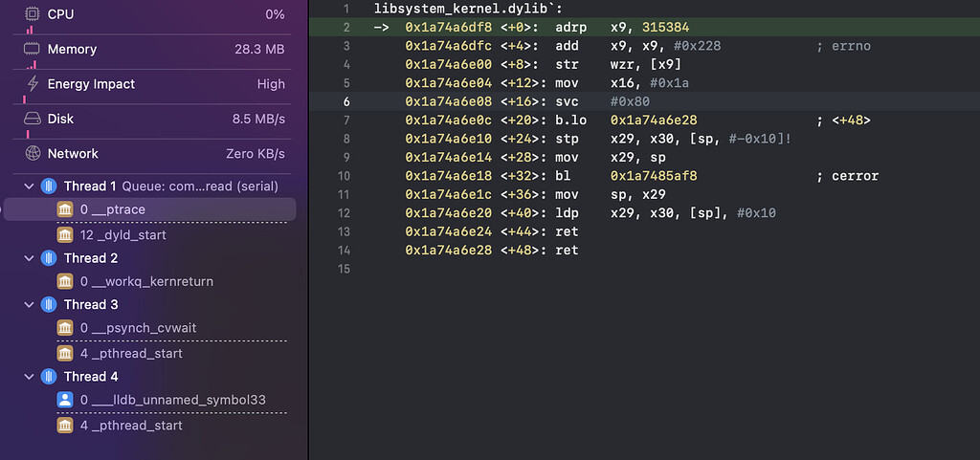The height and width of the screenshot is (460, 980).
Task: Select 4 _pthread_start frame under Thread 3
Action: 131,353
